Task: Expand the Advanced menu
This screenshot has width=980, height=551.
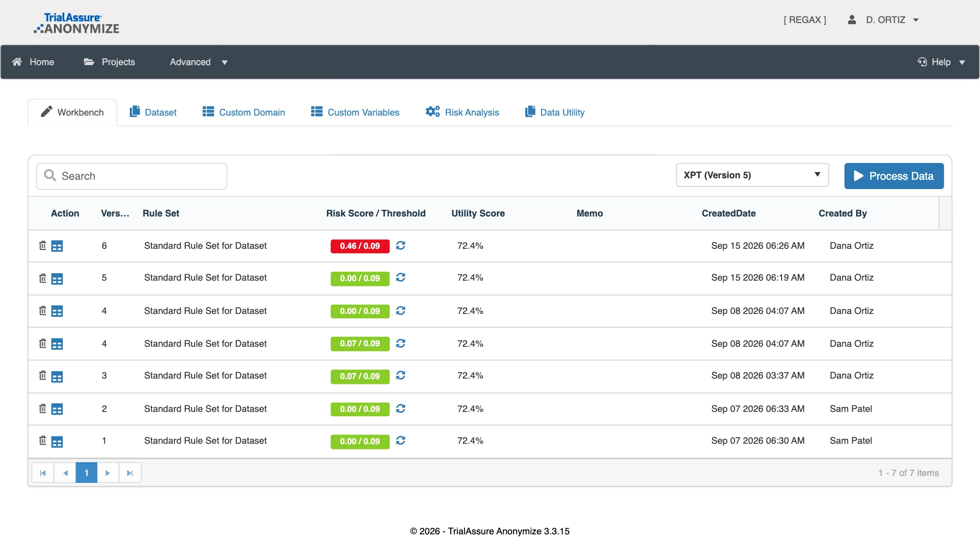Action: pos(198,62)
